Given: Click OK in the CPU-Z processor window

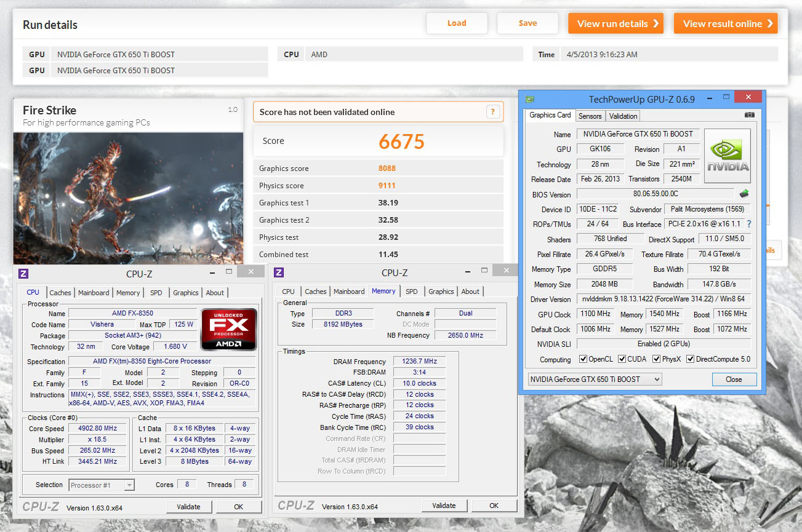Looking at the screenshot, I should click(238, 507).
